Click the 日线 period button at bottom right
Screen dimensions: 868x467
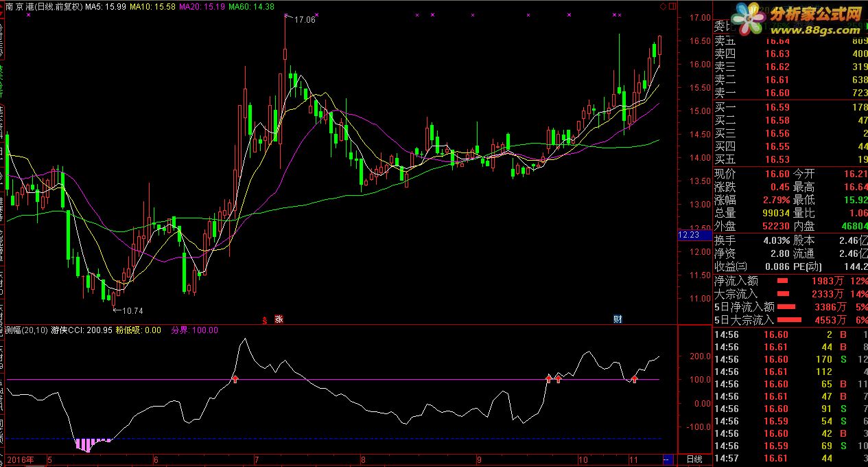[x=694, y=459]
